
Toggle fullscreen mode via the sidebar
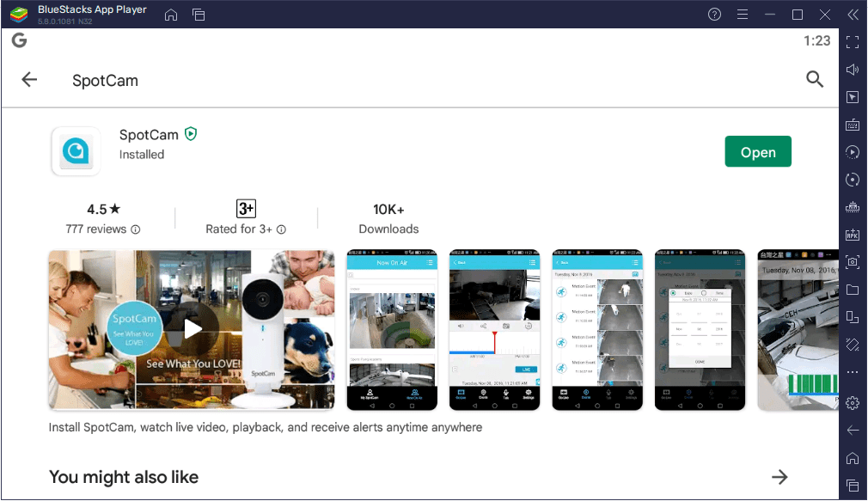pyautogui.click(x=853, y=41)
